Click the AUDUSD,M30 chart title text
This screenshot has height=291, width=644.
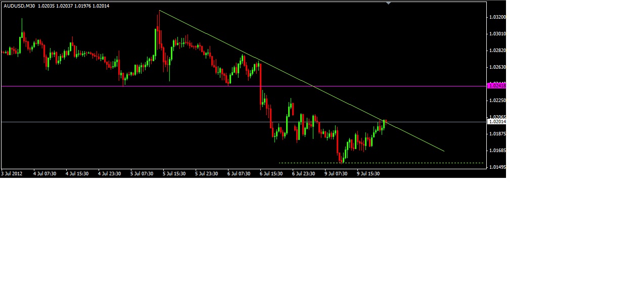[19, 6]
